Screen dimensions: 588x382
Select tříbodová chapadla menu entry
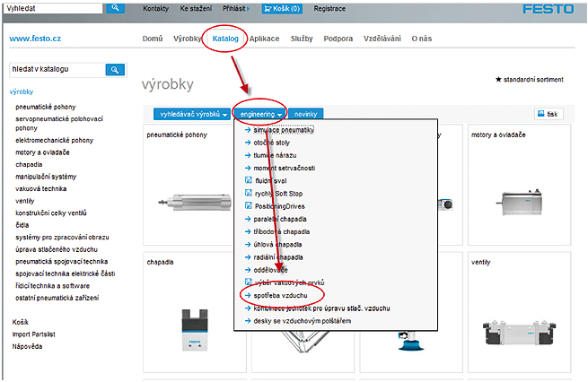click(x=277, y=232)
